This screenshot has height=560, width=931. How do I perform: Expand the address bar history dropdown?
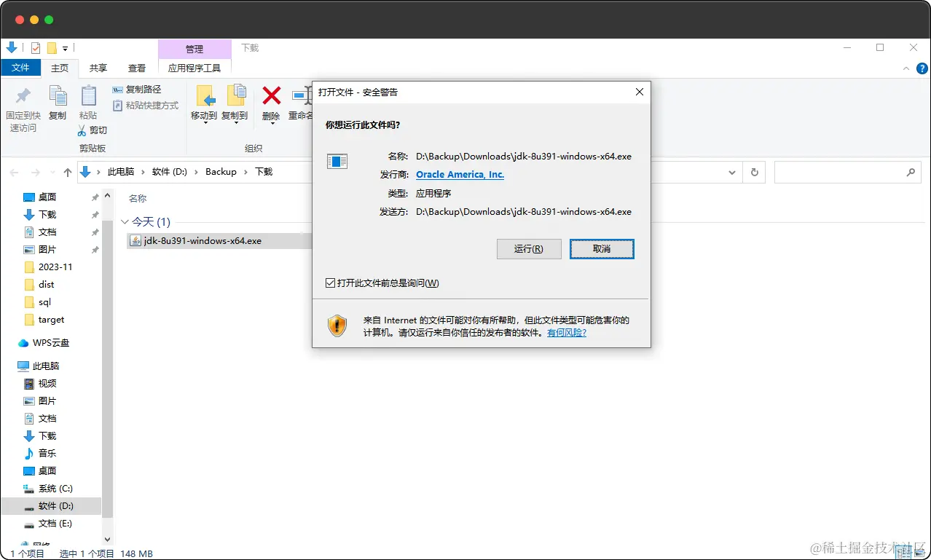point(732,173)
